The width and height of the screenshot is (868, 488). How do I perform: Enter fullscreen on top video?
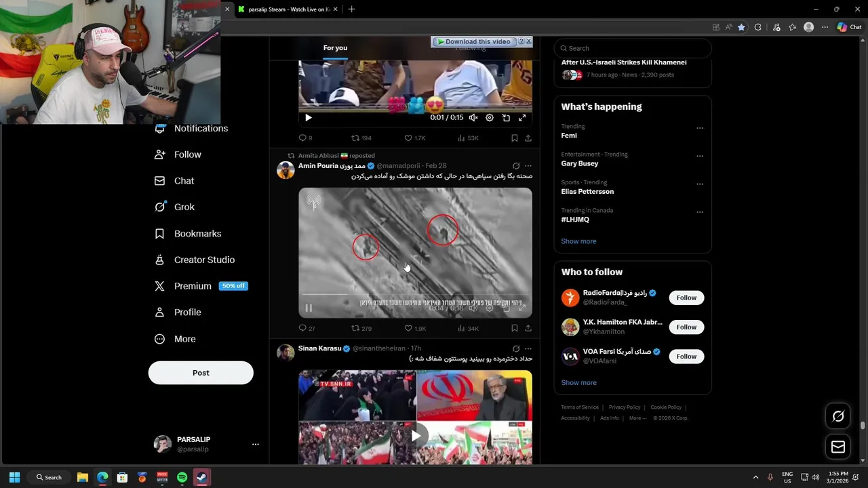click(x=522, y=118)
